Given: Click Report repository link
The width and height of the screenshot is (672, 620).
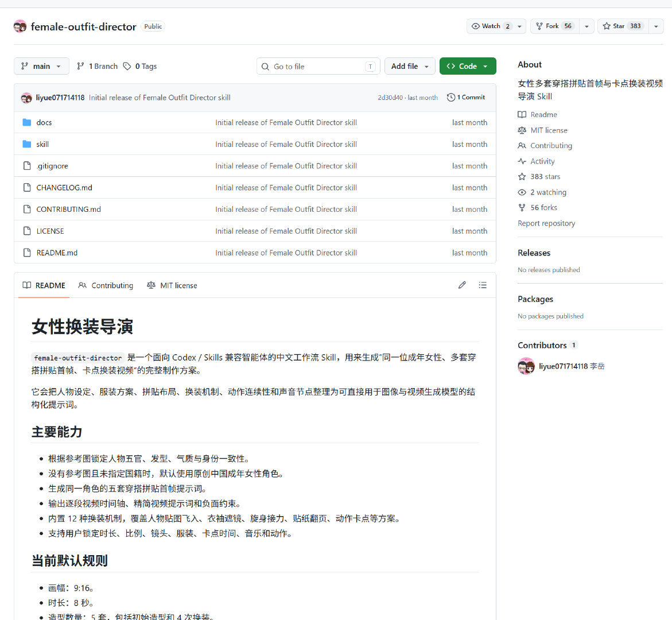Looking at the screenshot, I should tap(546, 223).
